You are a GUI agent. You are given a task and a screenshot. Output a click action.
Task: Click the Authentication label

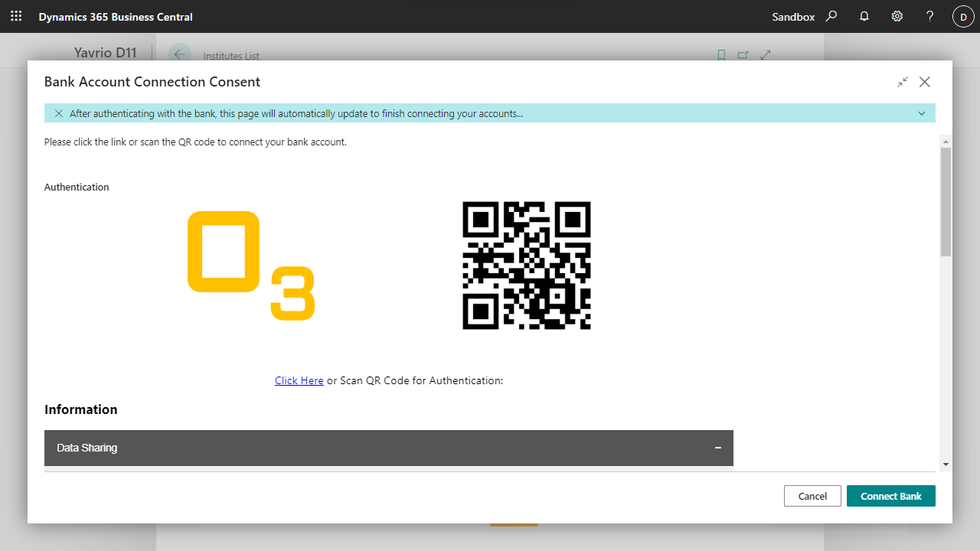[77, 187]
